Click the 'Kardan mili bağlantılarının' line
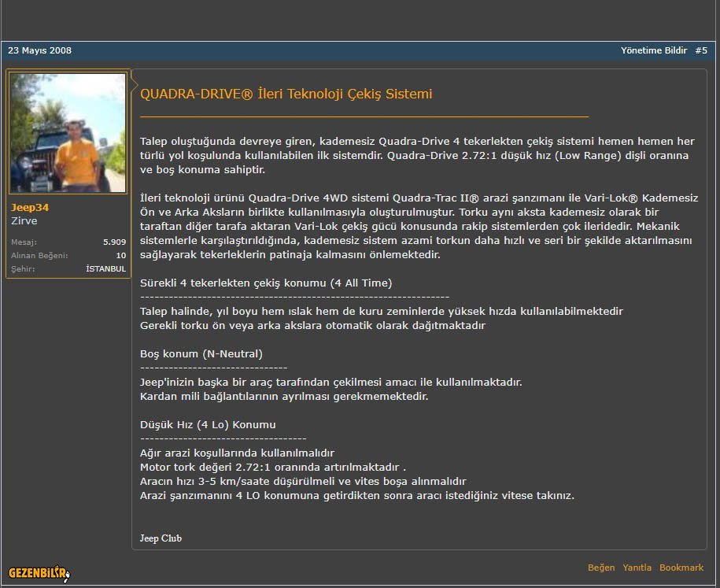720x588 pixels. click(284, 396)
